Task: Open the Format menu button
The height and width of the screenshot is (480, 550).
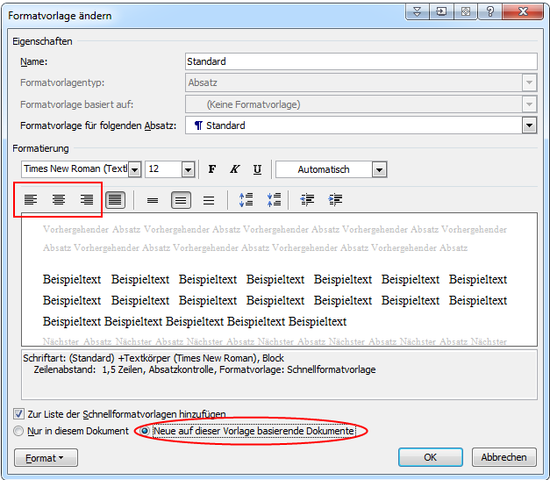Action: pyautogui.click(x=46, y=458)
